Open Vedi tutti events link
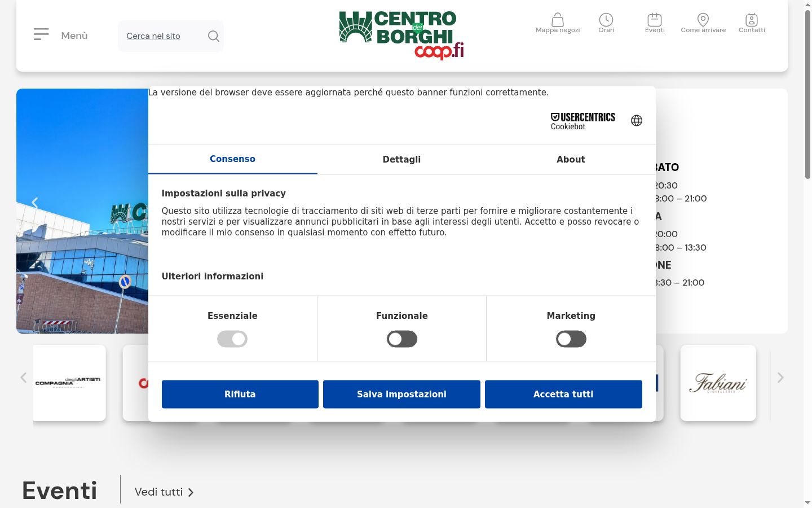Image resolution: width=812 pixels, height=508 pixels. pyautogui.click(x=164, y=492)
